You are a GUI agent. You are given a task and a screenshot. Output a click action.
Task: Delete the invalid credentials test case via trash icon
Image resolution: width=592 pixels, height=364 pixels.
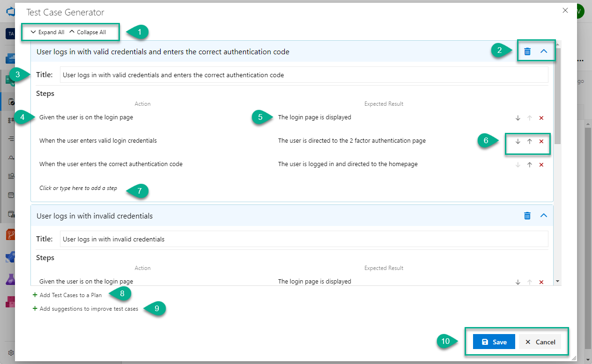(527, 216)
